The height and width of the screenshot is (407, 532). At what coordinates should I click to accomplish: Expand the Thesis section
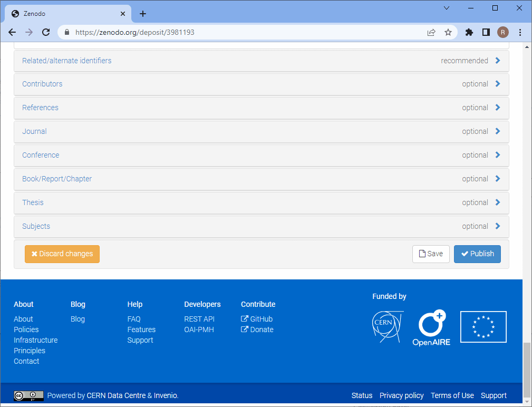(33, 202)
